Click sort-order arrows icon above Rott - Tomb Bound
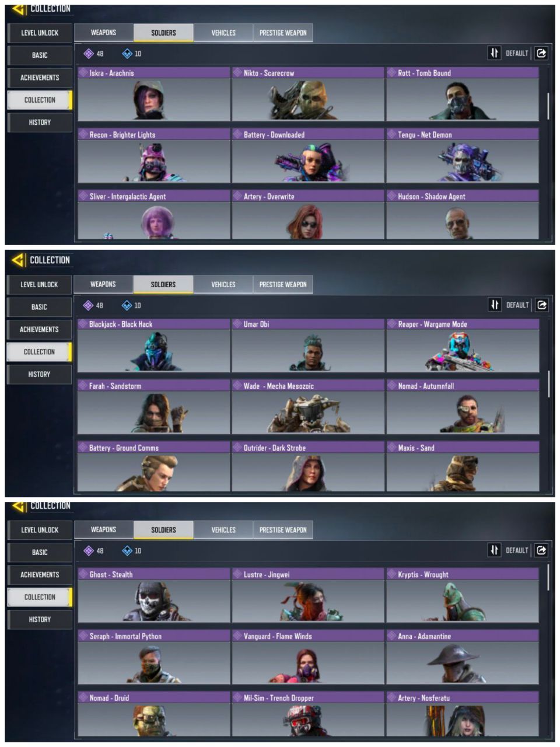The width and height of the screenshot is (560, 747). [494, 53]
